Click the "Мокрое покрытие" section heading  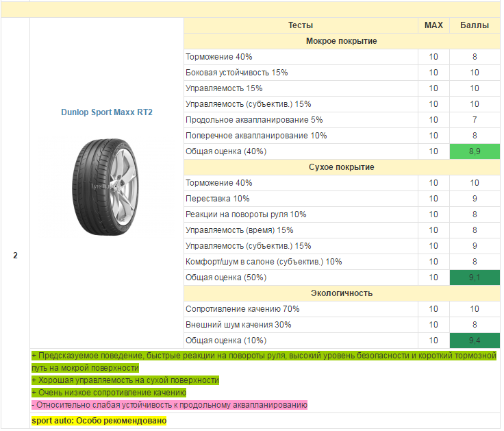341,41
